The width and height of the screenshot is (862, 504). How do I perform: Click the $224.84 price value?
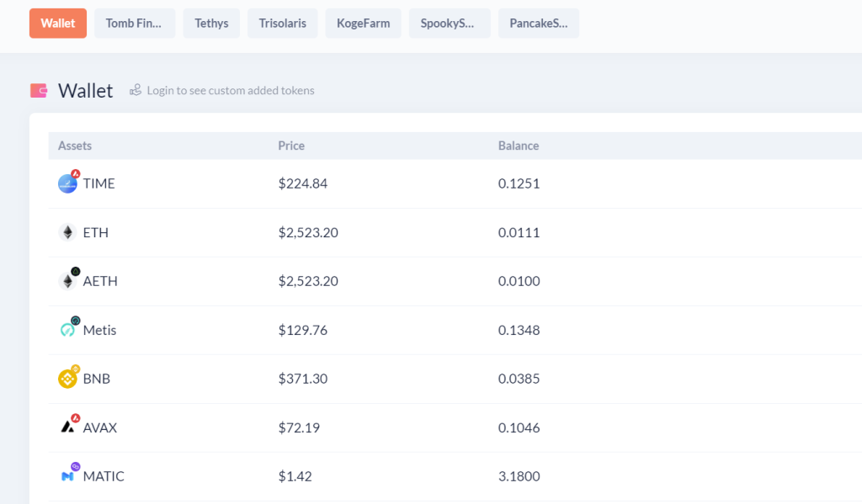pos(303,183)
